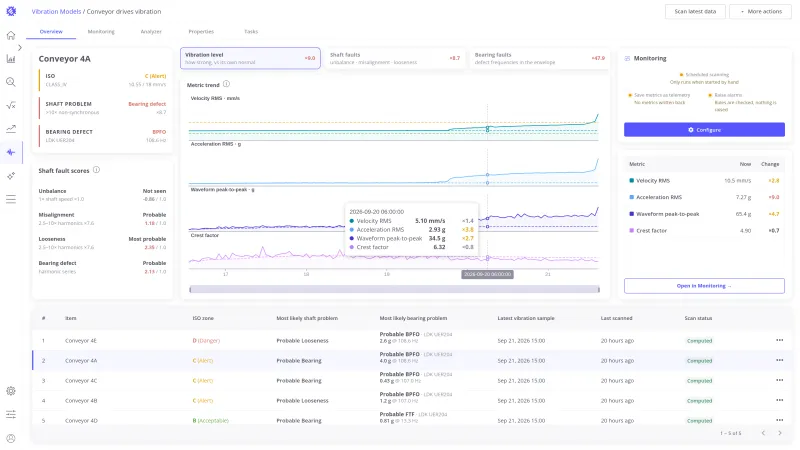This screenshot has height=450, width=800.
Task: Click the D (Danger) ISO zone value
Action: click(x=206, y=340)
